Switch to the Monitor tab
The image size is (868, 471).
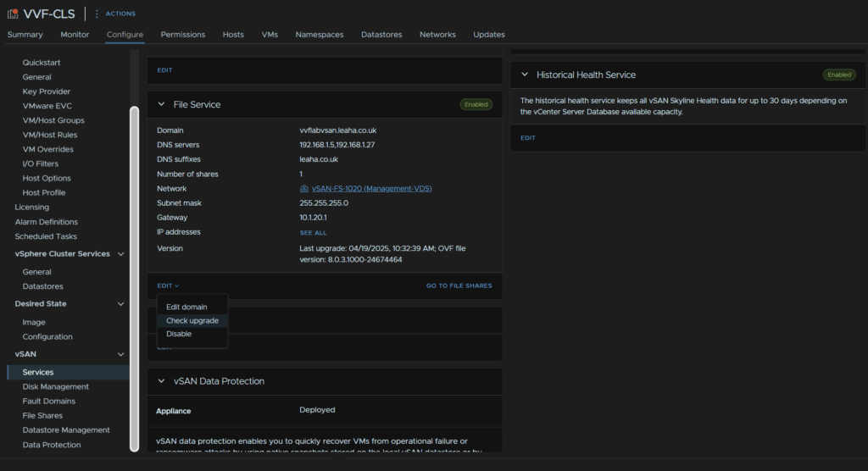pyautogui.click(x=75, y=35)
